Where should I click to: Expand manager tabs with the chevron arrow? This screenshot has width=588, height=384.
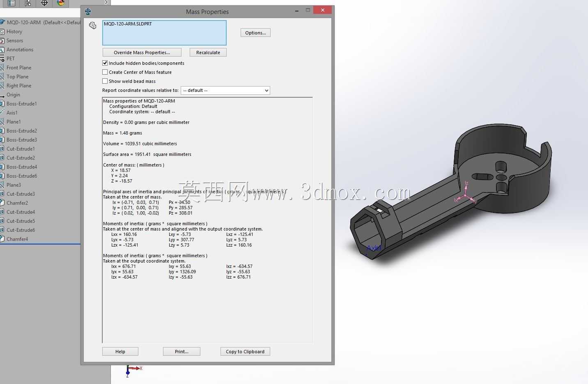coord(106,2)
